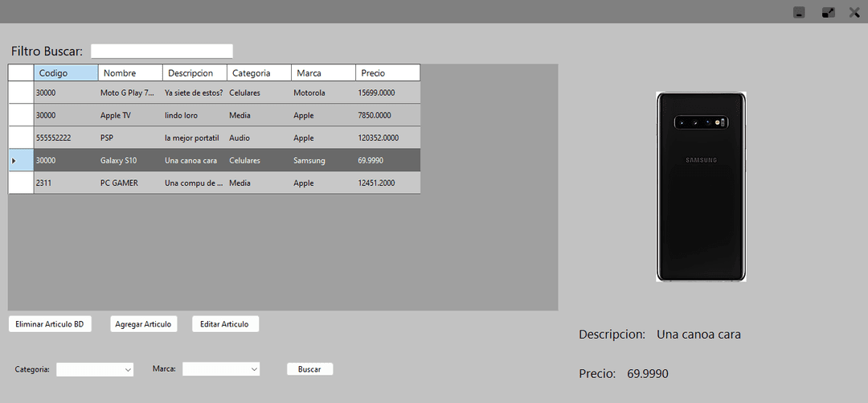
Task: Close the window with the X icon
Action: pyautogui.click(x=854, y=12)
